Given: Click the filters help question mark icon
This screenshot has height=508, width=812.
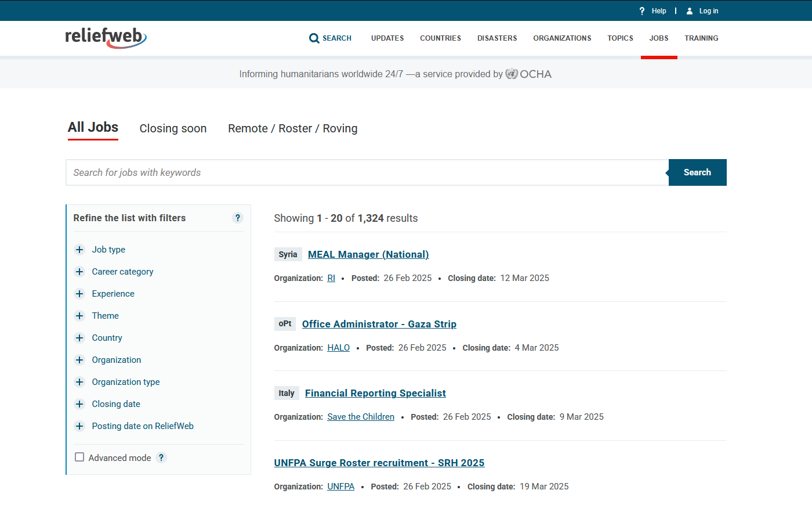Looking at the screenshot, I should pyautogui.click(x=237, y=218).
